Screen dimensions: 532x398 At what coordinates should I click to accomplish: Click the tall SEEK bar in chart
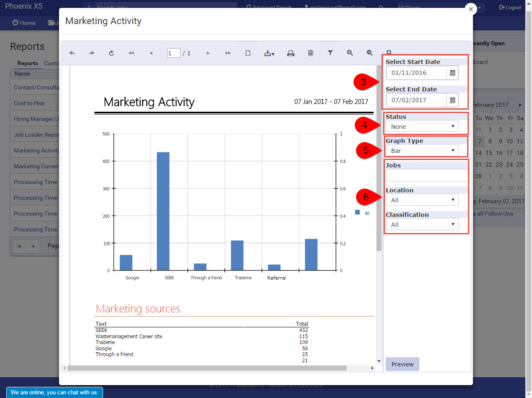[163, 211]
